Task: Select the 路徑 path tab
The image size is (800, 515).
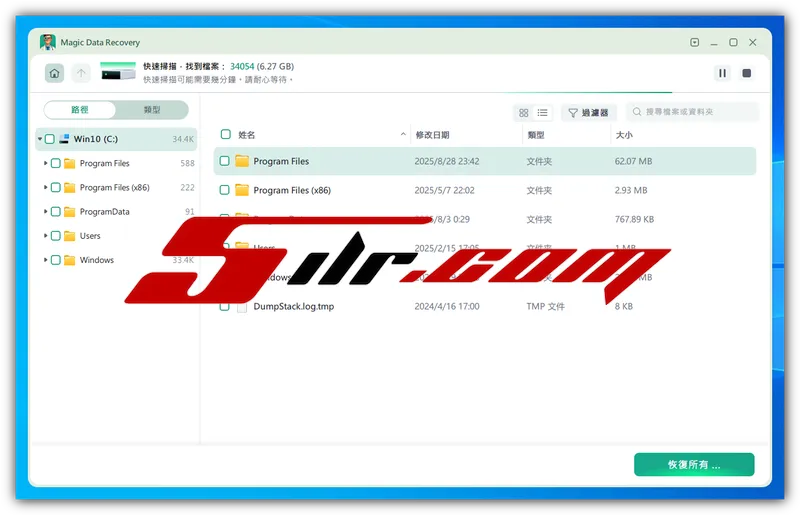Action: [80, 110]
